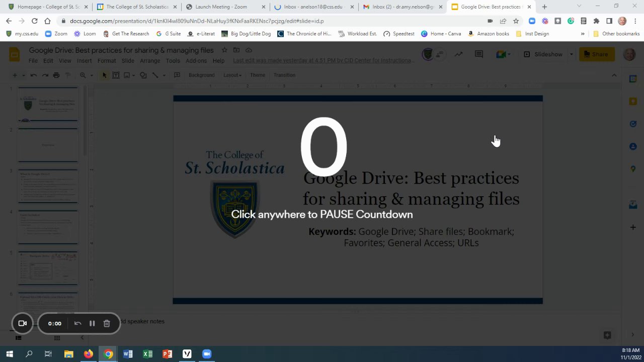
Task: Expand the line type dropdown arrow
Action: coord(164,75)
